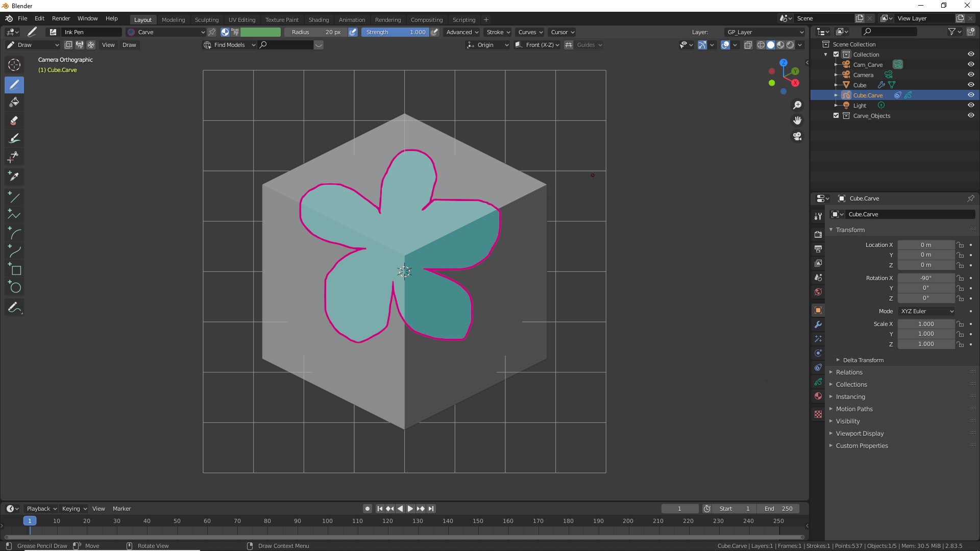980x551 pixels.
Task: Hide the Carve_Objects collection
Action: [x=971, y=116]
